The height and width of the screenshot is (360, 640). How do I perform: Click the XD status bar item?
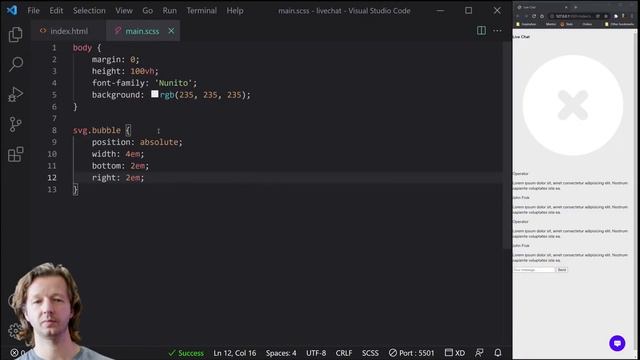click(x=455, y=353)
